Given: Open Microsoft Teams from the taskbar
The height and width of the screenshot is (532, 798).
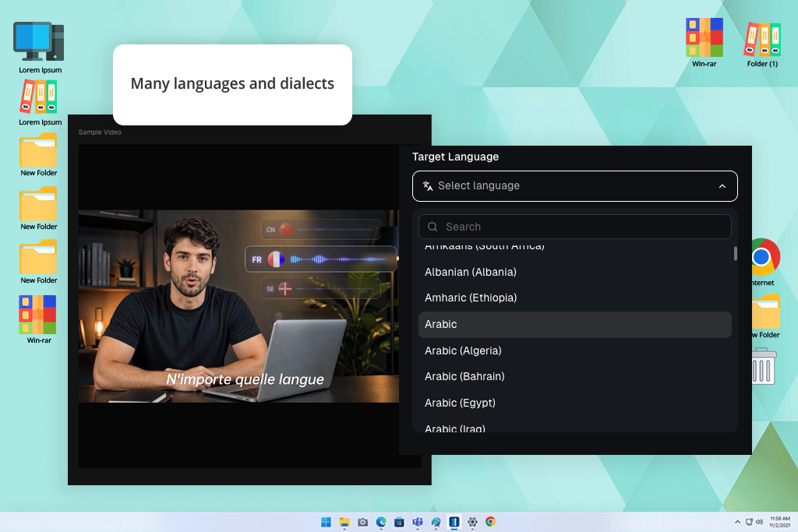Looking at the screenshot, I should (418, 522).
